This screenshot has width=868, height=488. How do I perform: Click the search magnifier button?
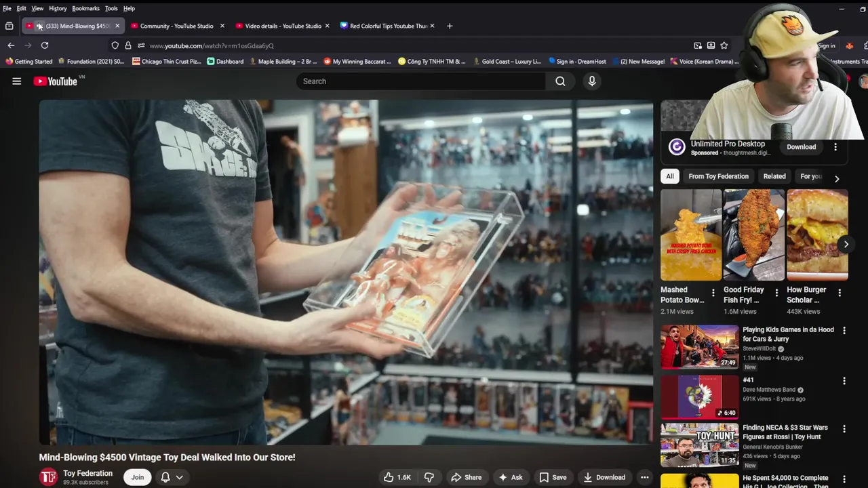pyautogui.click(x=560, y=81)
